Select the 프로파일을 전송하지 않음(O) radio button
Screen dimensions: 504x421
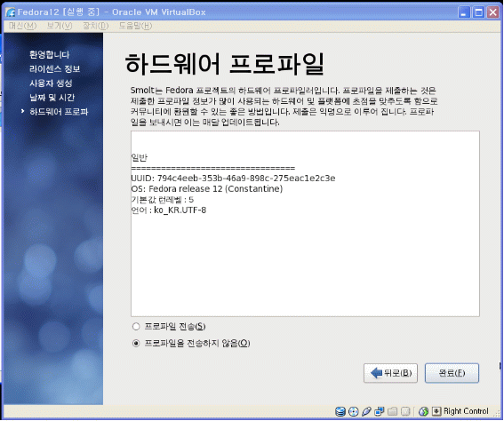(136, 344)
